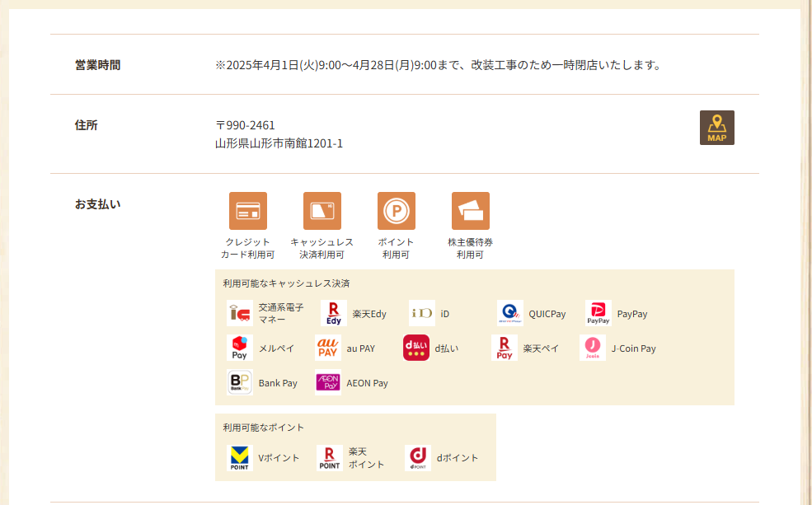Select the iD payment logo
Viewport: 812px width, 505px height.
[x=422, y=313]
